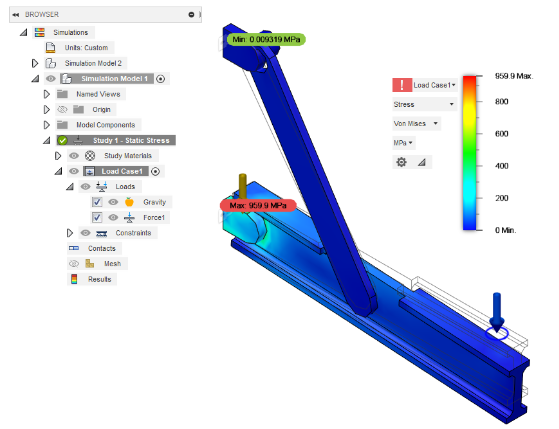Image resolution: width=559 pixels, height=429 pixels.
Task: Click the Load Case1 icon
Action: click(89, 172)
